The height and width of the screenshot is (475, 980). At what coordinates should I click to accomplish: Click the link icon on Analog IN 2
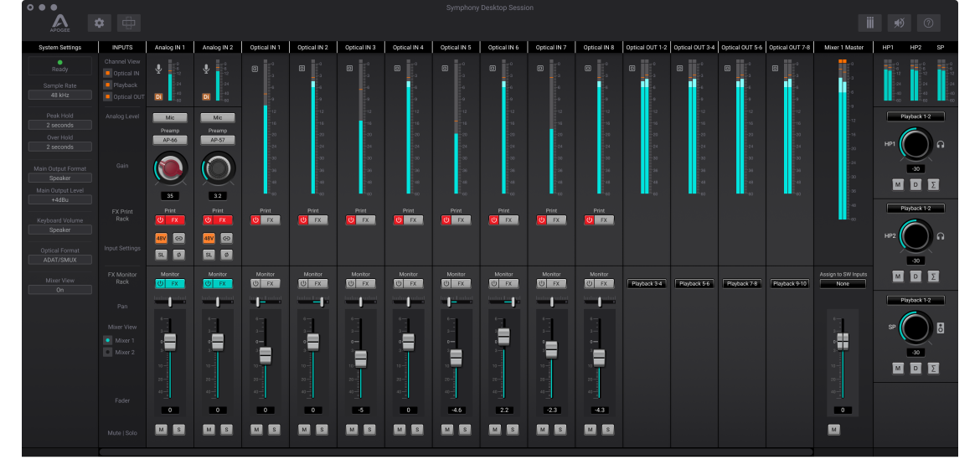click(226, 238)
